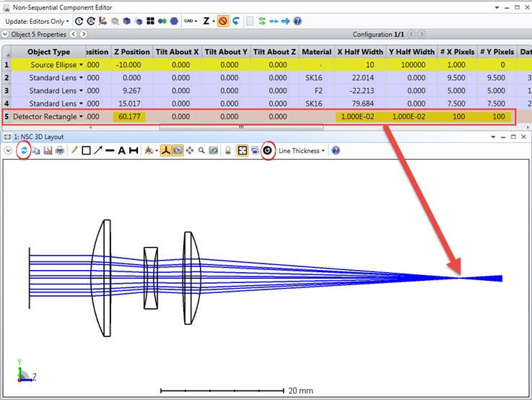The height and width of the screenshot is (400, 532).
Task: Select row header number 5
Action: [x=6, y=116]
